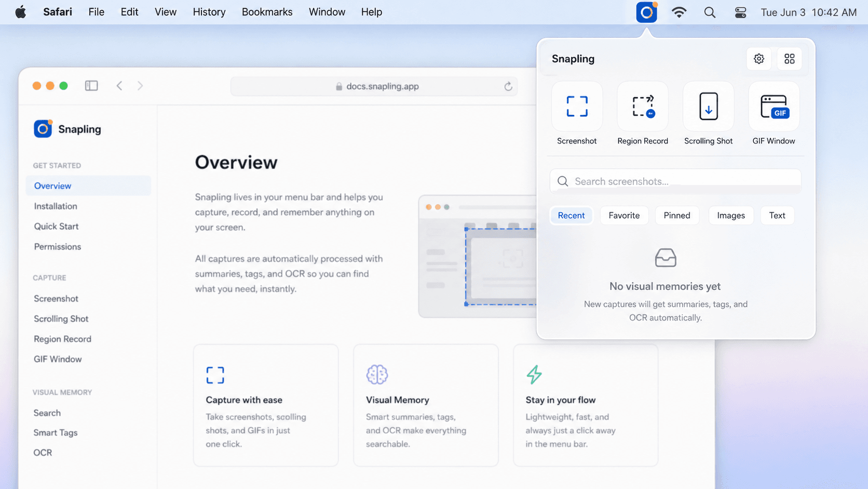Switch to the Favorite filter tab
The image size is (868, 489).
(x=624, y=216)
